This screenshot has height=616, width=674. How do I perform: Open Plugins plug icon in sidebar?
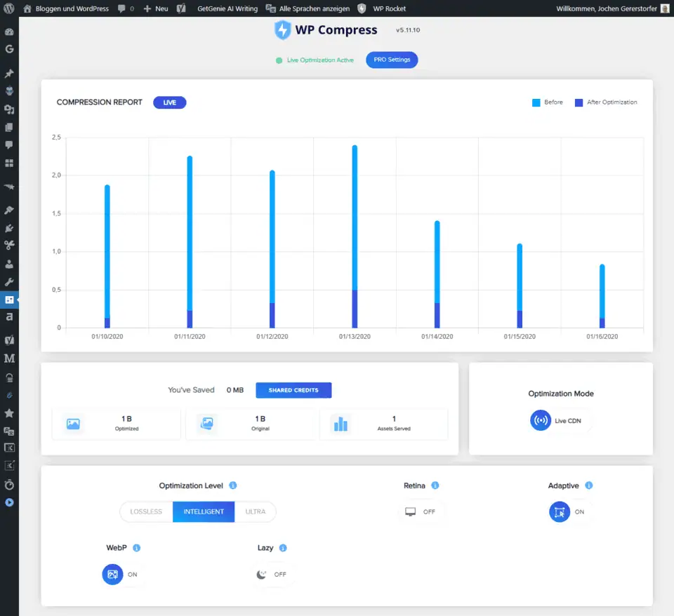coord(9,228)
